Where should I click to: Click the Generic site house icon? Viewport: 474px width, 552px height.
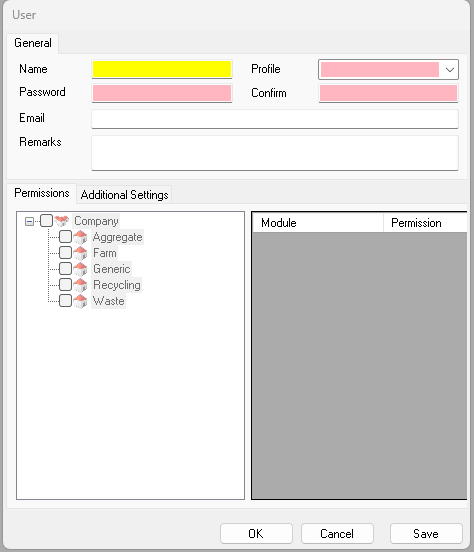(x=80, y=269)
